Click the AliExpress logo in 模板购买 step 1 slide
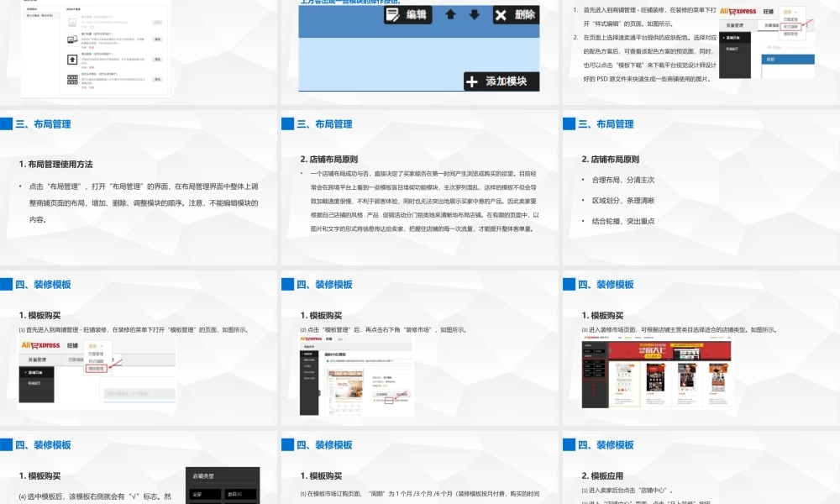840x504 pixels. 39,344
